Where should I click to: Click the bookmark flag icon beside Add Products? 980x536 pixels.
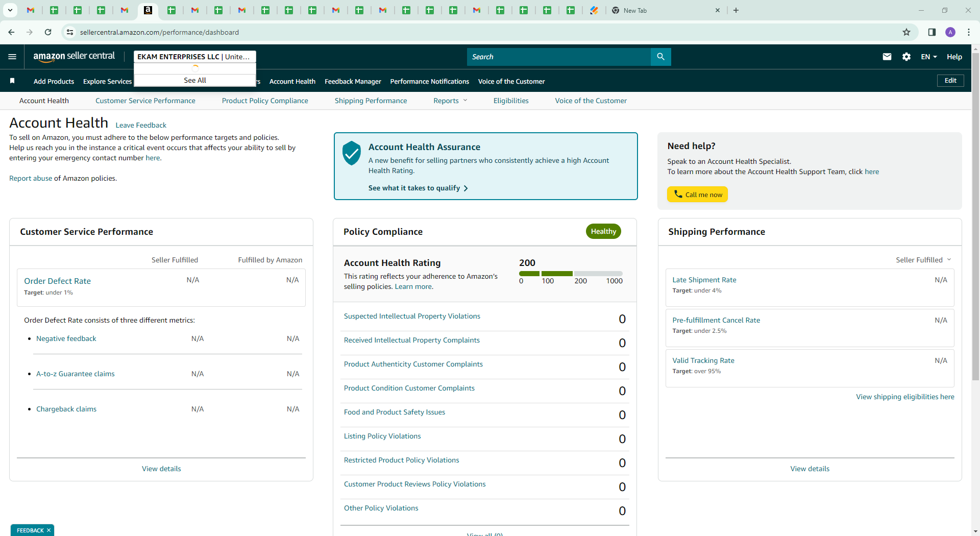[x=12, y=81]
